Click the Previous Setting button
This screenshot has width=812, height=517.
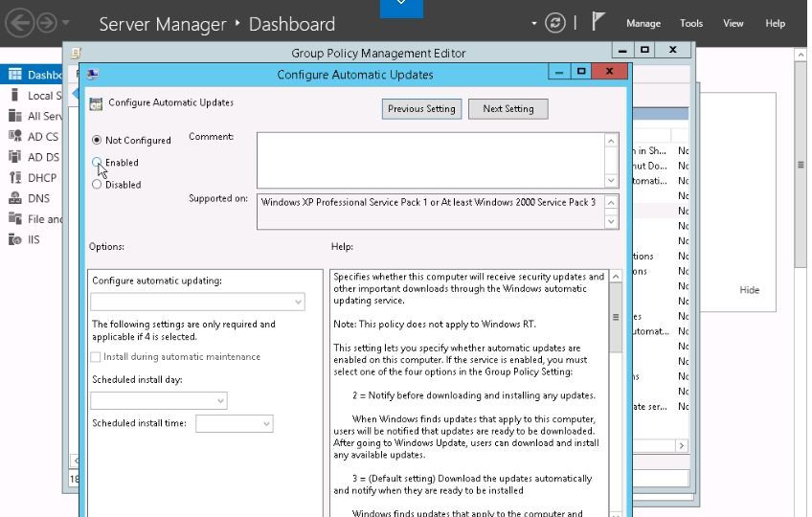(x=421, y=109)
